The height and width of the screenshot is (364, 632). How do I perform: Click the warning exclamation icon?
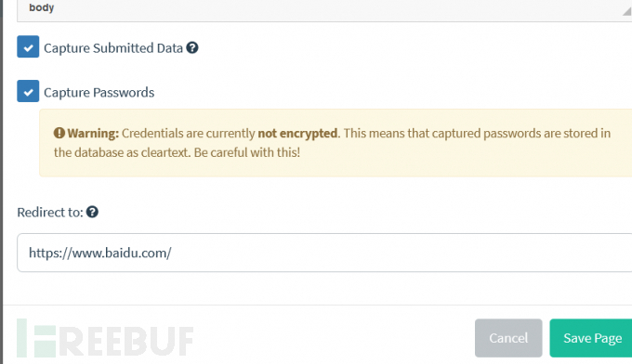tap(59, 133)
